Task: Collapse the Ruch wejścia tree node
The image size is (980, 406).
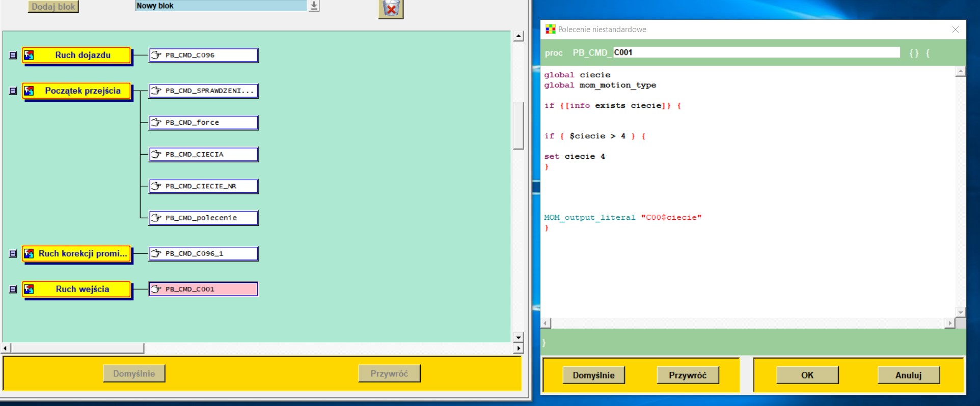Action: click(13, 289)
